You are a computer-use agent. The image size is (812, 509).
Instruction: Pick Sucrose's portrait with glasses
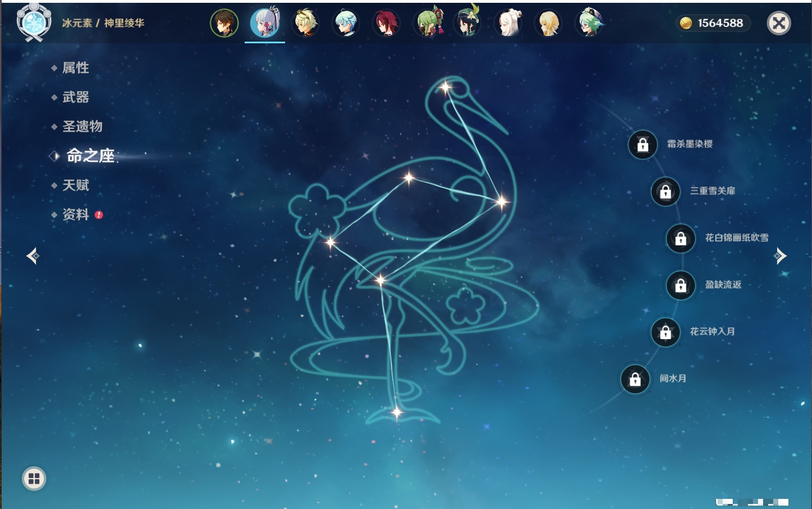coord(589,24)
